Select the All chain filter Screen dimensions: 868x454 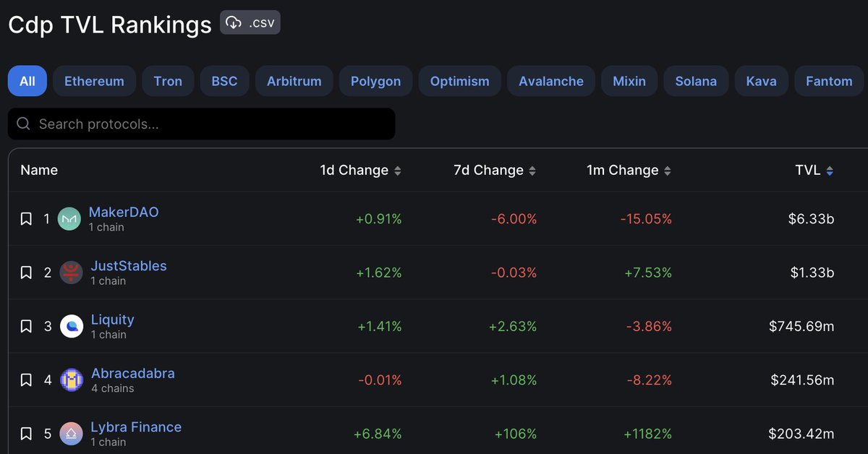(x=27, y=81)
